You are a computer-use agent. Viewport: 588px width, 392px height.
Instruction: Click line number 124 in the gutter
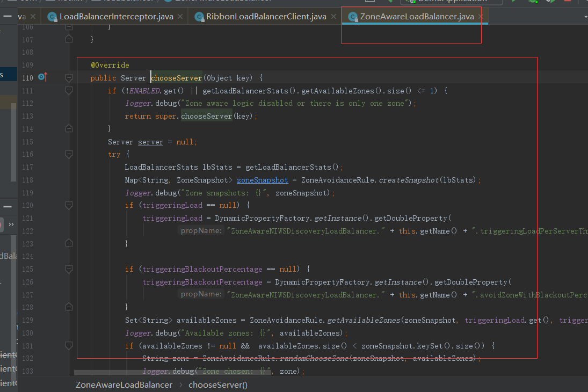click(27, 256)
